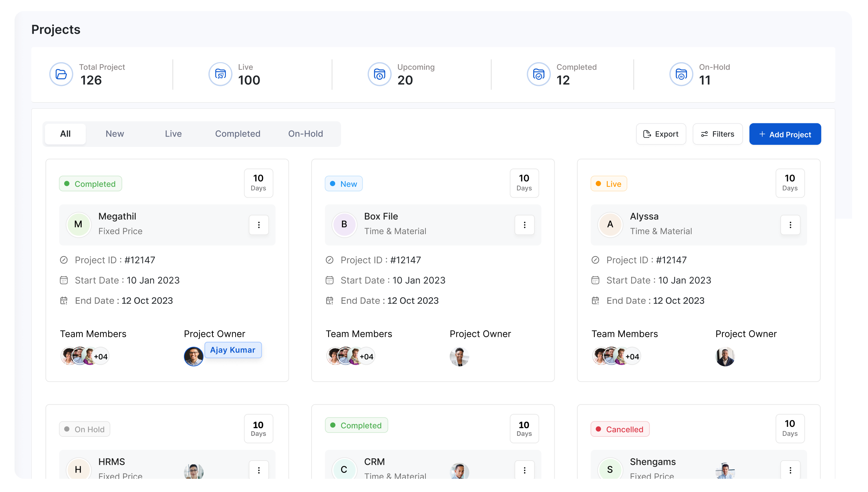The width and height of the screenshot is (868, 492).
Task: Click the Megathil start date calendar icon
Action: tap(64, 280)
